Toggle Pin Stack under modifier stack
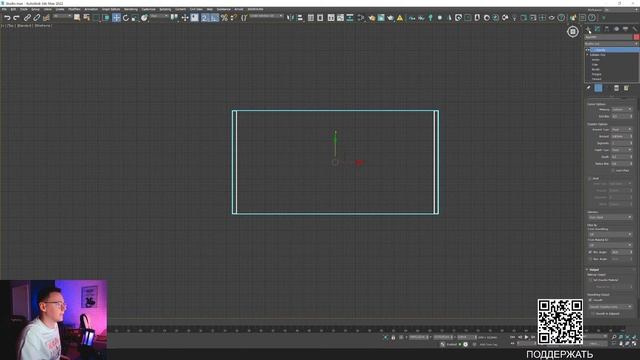 [x=588, y=88]
